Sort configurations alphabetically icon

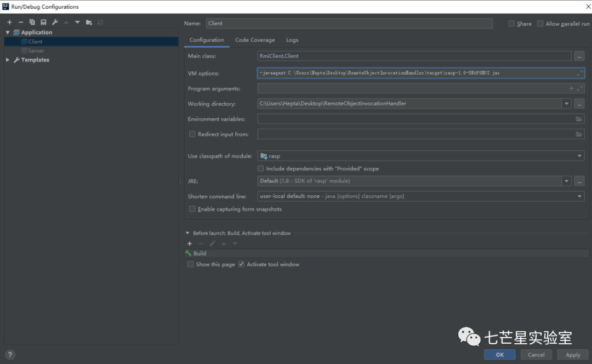(100, 22)
